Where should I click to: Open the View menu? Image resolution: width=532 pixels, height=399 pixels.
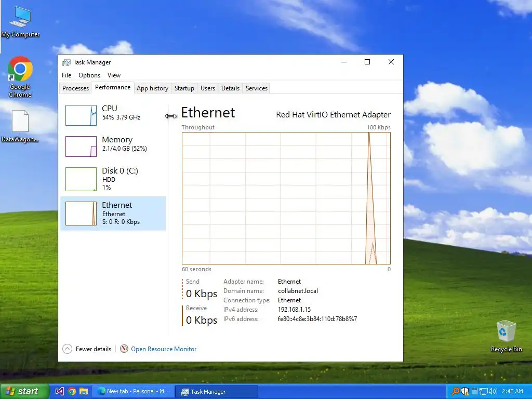[x=114, y=75]
